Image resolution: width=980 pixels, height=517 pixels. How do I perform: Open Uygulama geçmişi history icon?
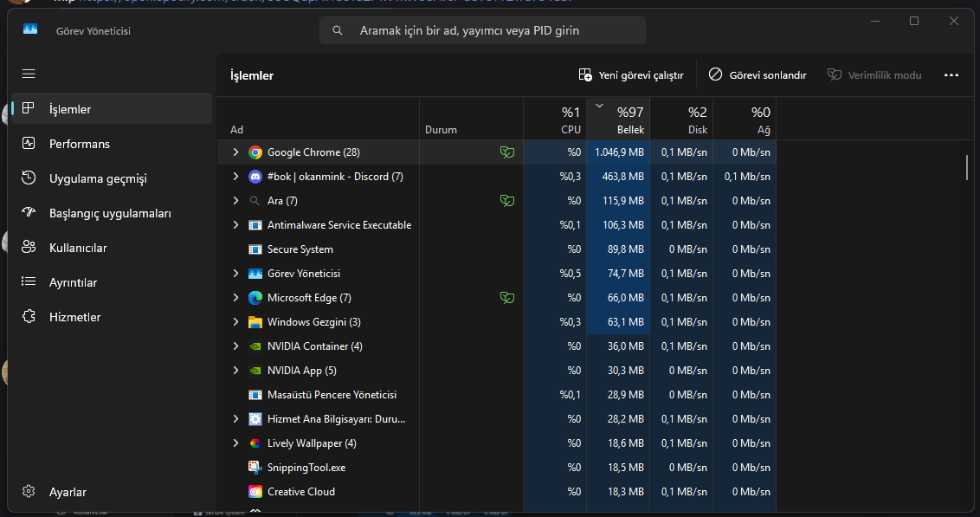pos(29,178)
